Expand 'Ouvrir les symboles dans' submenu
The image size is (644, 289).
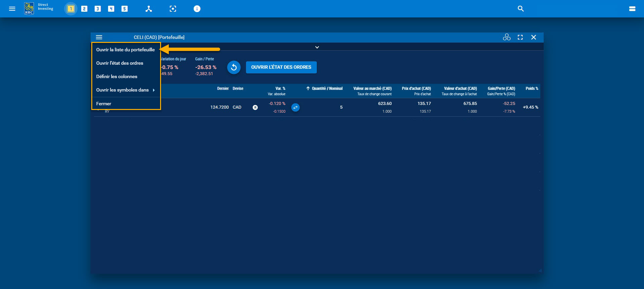coord(126,90)
